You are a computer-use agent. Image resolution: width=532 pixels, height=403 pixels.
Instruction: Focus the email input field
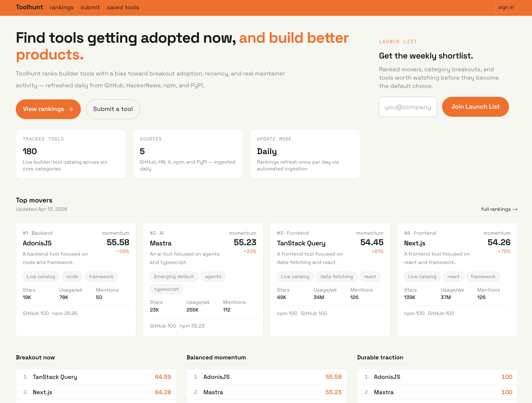coord(408,107)
